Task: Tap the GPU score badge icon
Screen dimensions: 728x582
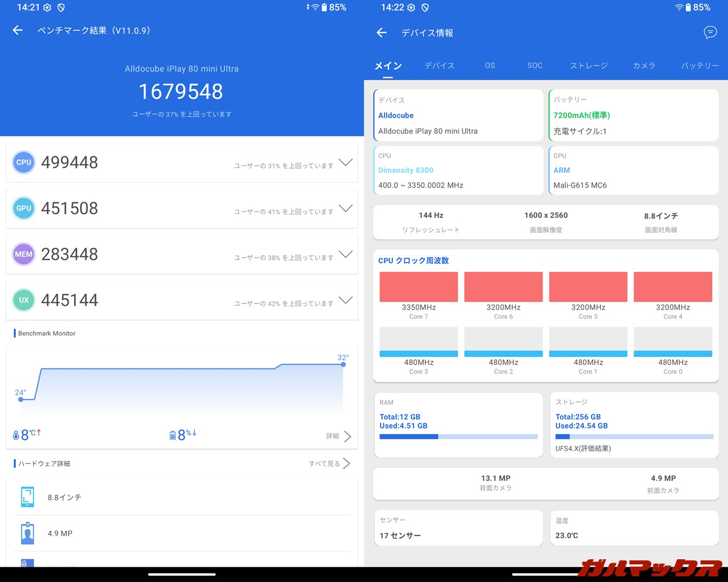Action: (x=24, y=209)
